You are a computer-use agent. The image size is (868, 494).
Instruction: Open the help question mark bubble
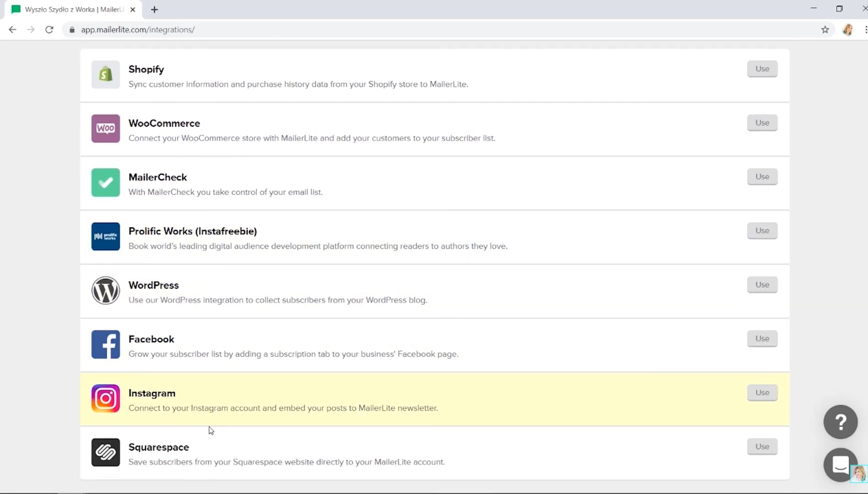pyautogui.click(x=841, y=422)
